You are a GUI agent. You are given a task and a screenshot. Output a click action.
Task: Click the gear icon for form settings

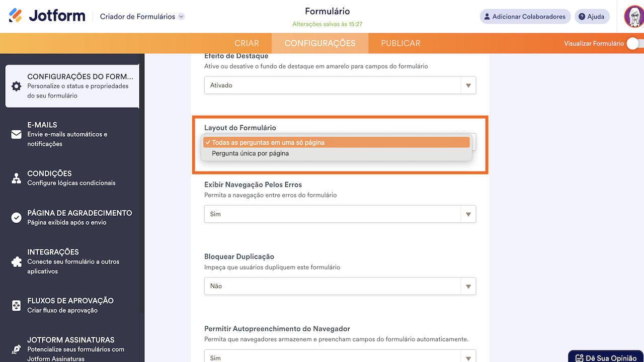[17, 86]
